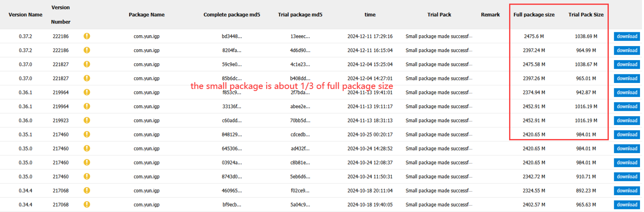Expand the truncated md5 bd3448 to view full hash
The width and height of the screenshot is (644, 212).
coord(232,36)
